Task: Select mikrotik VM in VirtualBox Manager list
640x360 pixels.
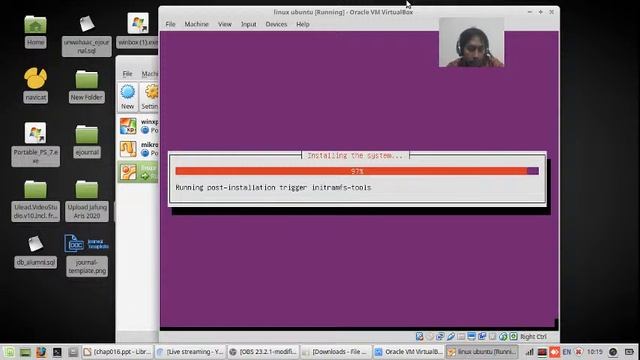Action: [138, 149]
